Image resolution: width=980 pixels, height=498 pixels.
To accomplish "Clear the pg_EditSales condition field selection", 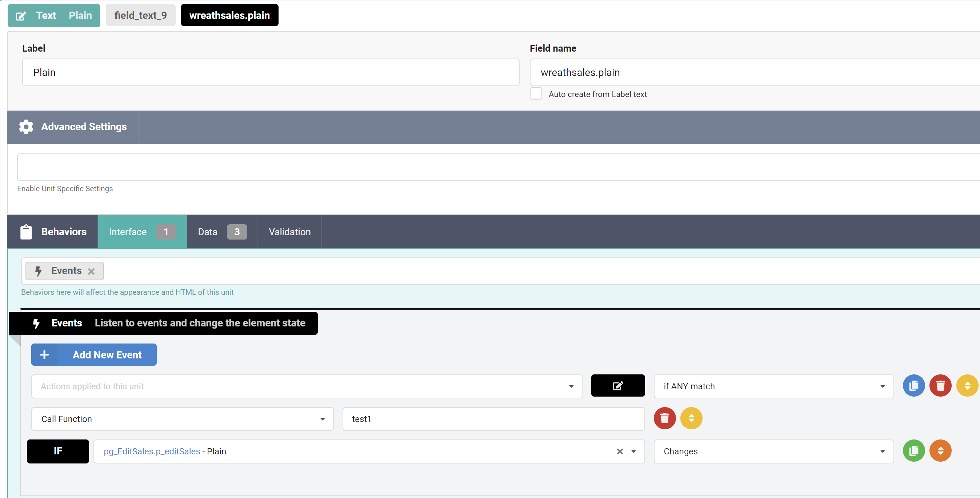I will (x=620, y=451).
